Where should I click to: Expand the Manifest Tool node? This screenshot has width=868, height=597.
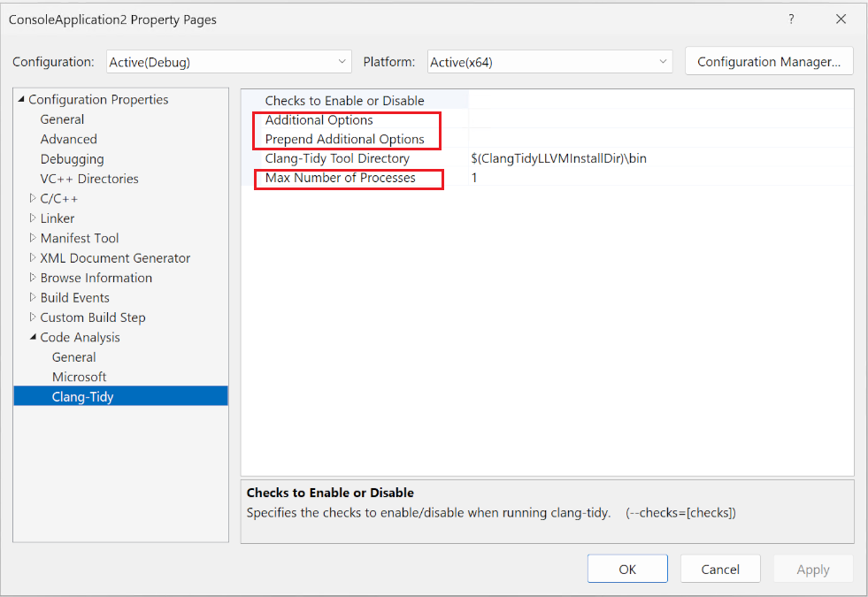coord(32,238)
